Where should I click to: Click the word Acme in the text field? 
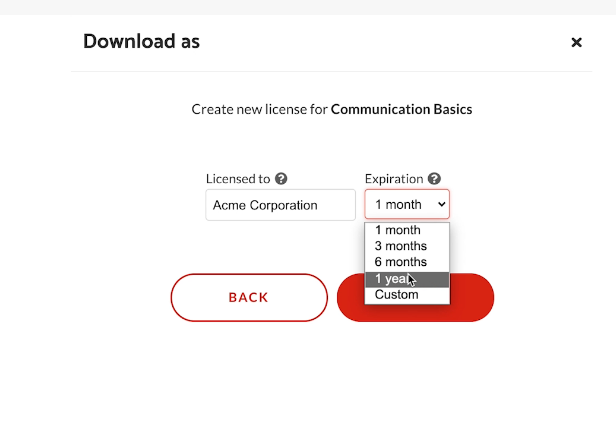(x=228, y=205)
